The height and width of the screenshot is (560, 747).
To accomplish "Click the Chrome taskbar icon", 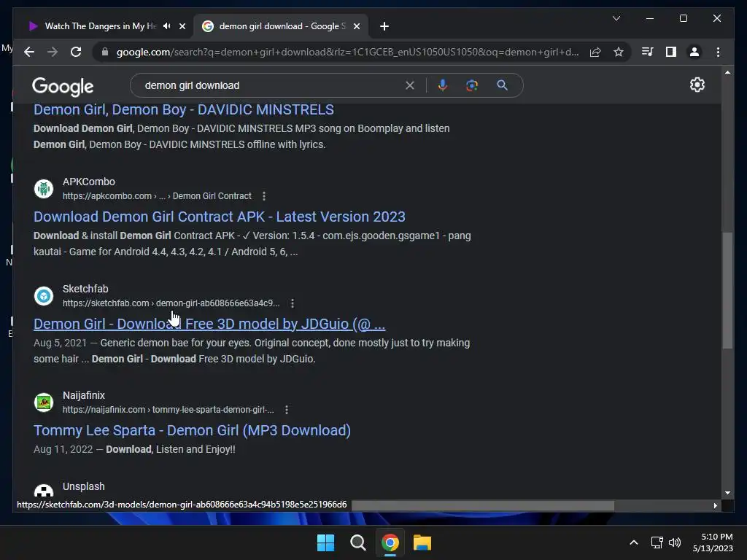I will point(390,542).
